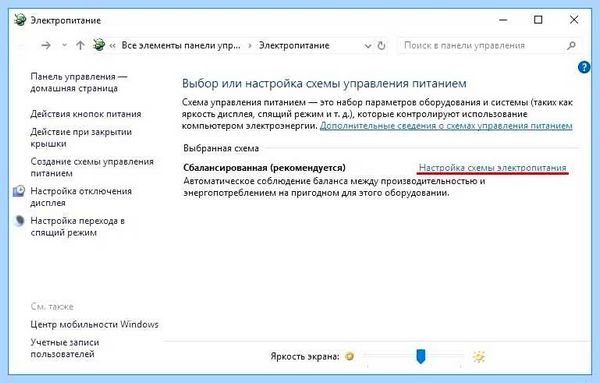This screenshot has height=383, width=600.
Task: Expand the breadcrumb chevron before Электропитание
Action: tap(250, 46)
